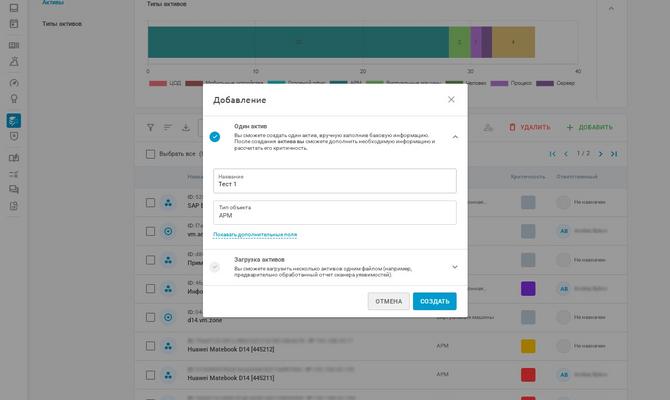The width and height of the screenshot is (670, 400).
Task: Click the speedometer dashboard icon in sidebar
Action: [14, 82]
